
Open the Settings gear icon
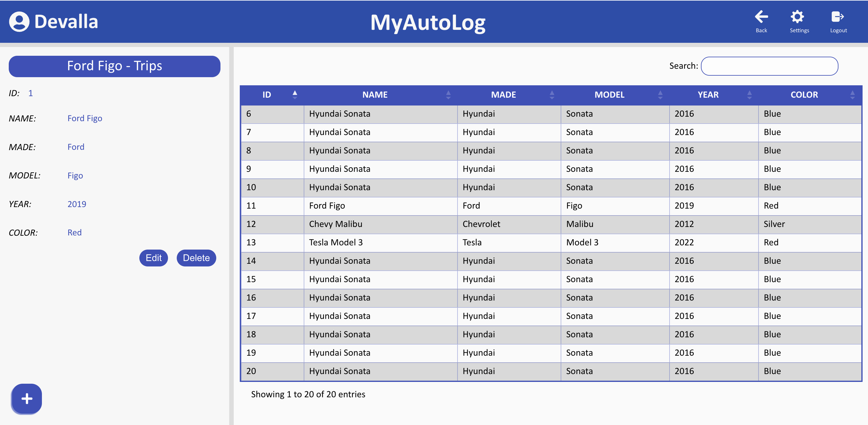(797, 17)
